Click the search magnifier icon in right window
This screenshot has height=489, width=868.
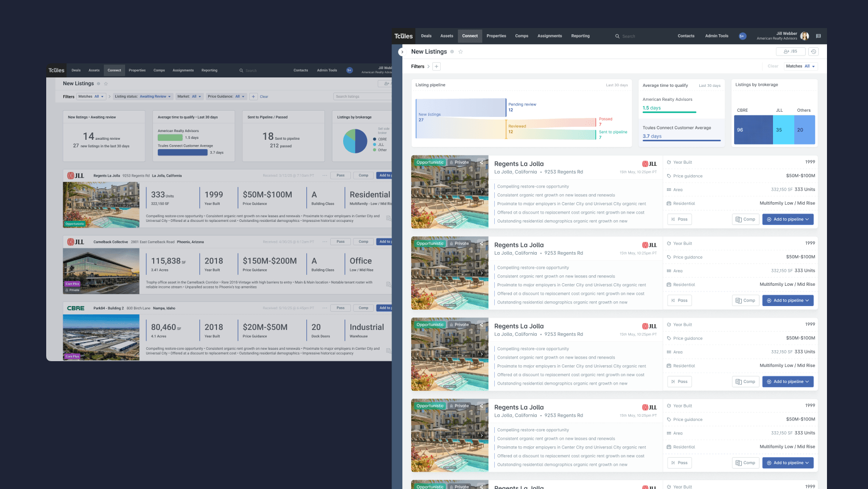(x=617, y=36)
